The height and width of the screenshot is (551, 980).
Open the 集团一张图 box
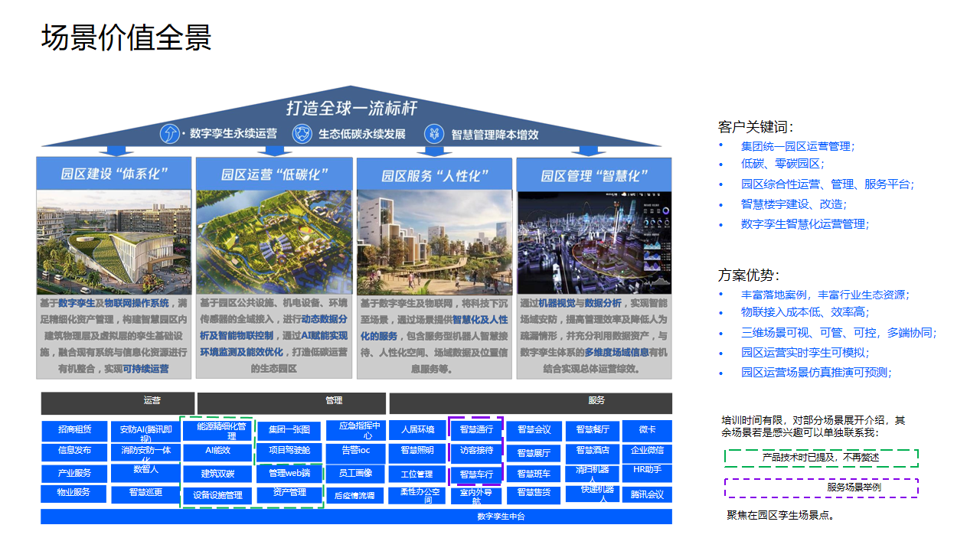(x=289, y=431)
